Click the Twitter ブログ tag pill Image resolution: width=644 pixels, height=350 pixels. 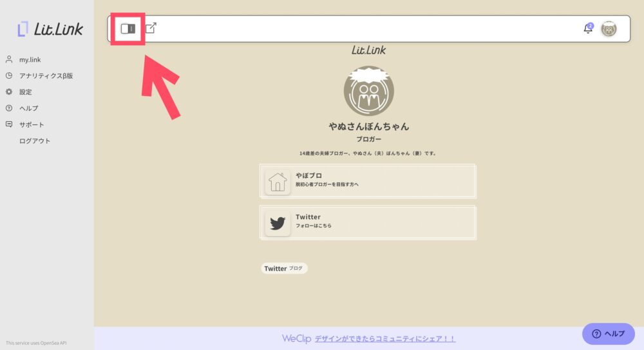[x=284, y=269]
